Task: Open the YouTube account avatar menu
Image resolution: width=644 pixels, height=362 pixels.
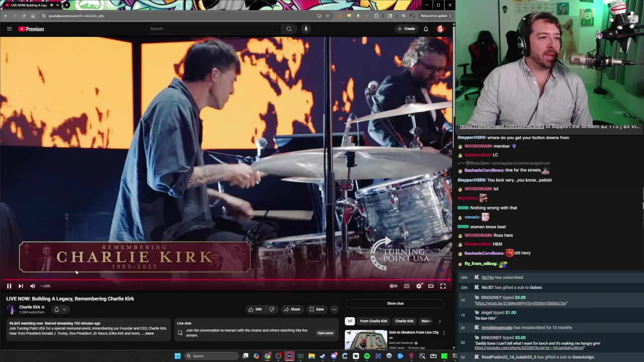Action: pos(440,29)
